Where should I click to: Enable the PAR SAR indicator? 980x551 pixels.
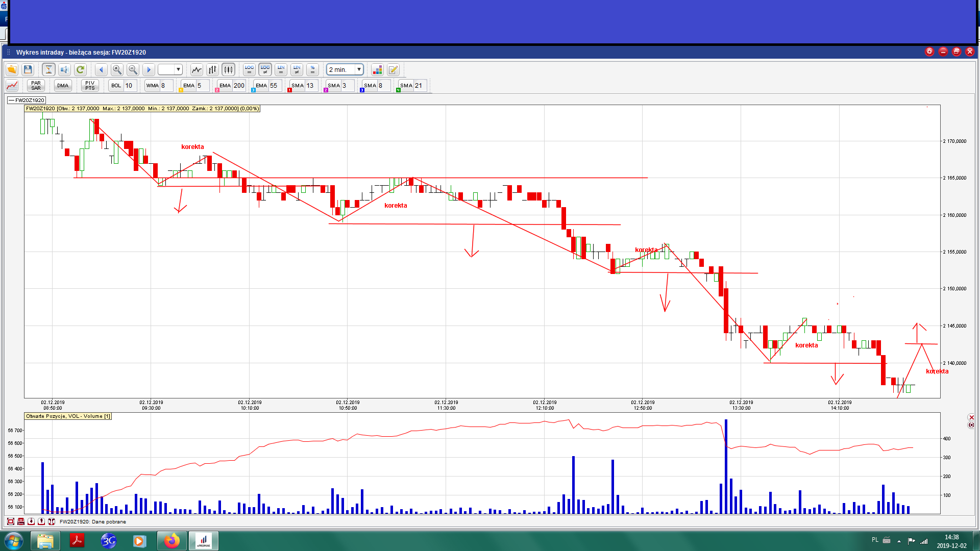pos(36,85)
